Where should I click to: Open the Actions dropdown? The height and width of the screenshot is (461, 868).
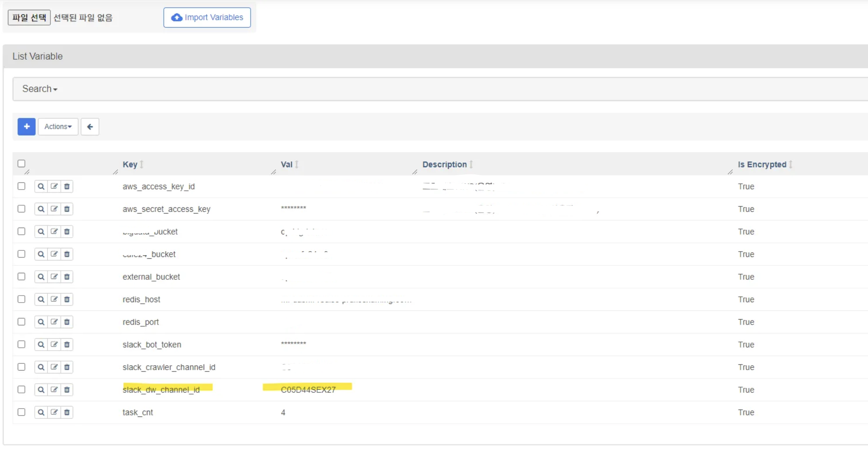[x=58, y=127]
